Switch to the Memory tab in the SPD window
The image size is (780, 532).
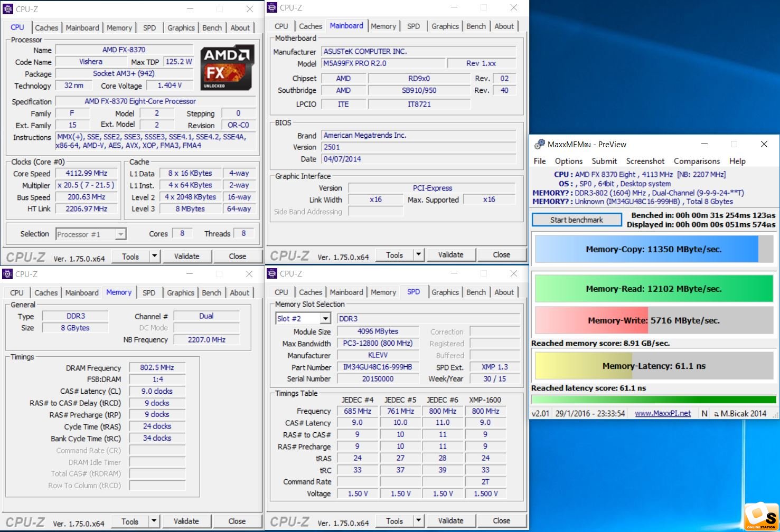point(383,292)
